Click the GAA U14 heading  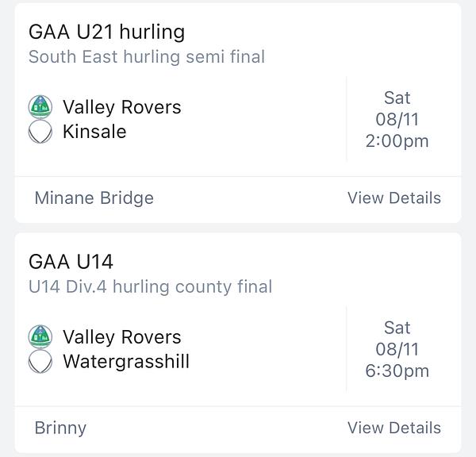coord(71,262)
